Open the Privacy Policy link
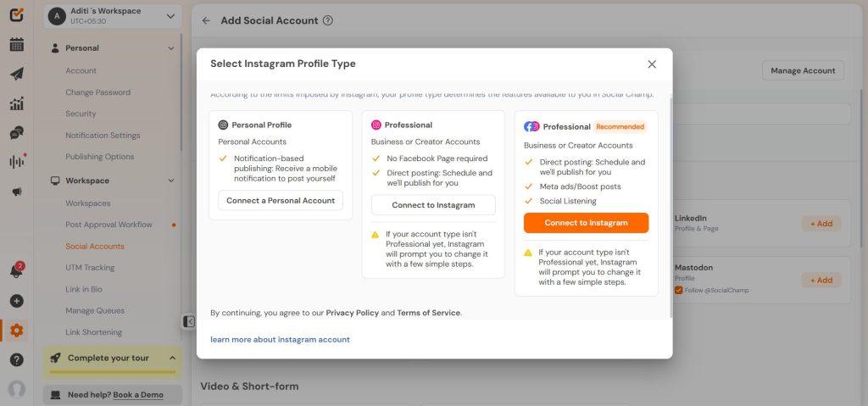 click(352, 313)
